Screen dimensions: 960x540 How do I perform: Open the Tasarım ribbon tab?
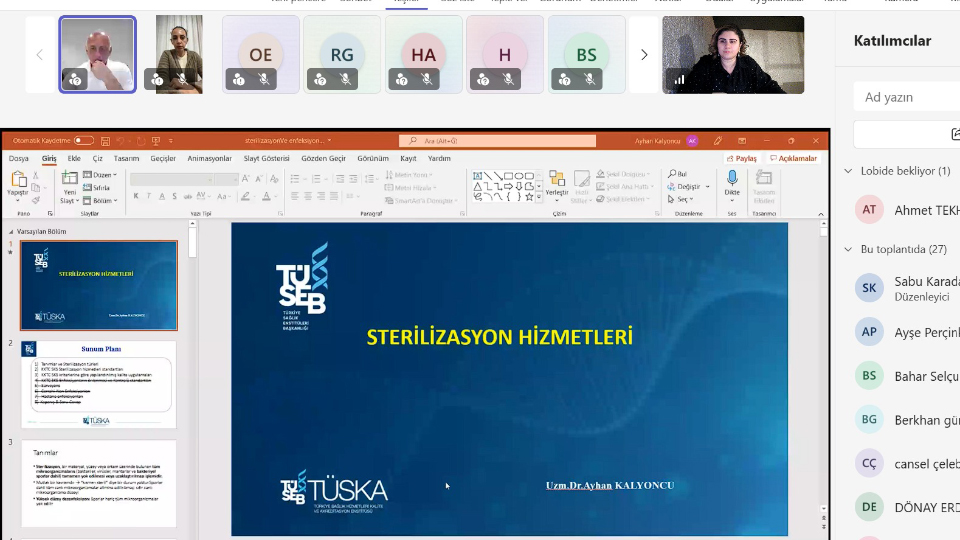[126, 158]
